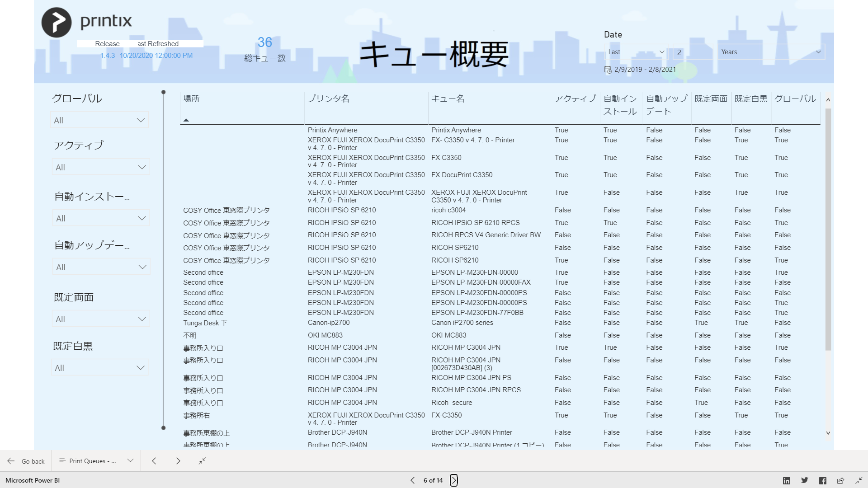Click the 36 総キュー数 card
This screenshot has width=868, height=488.
pyautogui.click(x=265, y=49)
